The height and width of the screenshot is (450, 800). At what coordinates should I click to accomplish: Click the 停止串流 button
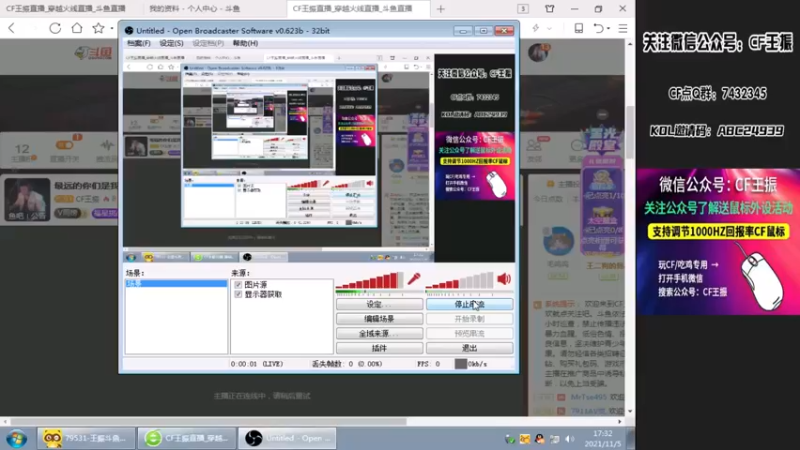[469, 304]
